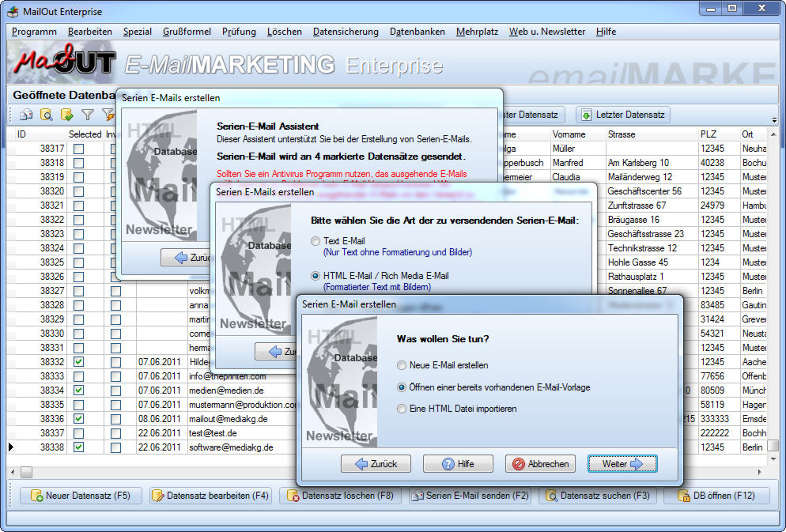The height and width of the screenshot is (532, 786).
Task: Click Datensatz bearbeiten (F4) at bottom
Action: click(210, 496)
